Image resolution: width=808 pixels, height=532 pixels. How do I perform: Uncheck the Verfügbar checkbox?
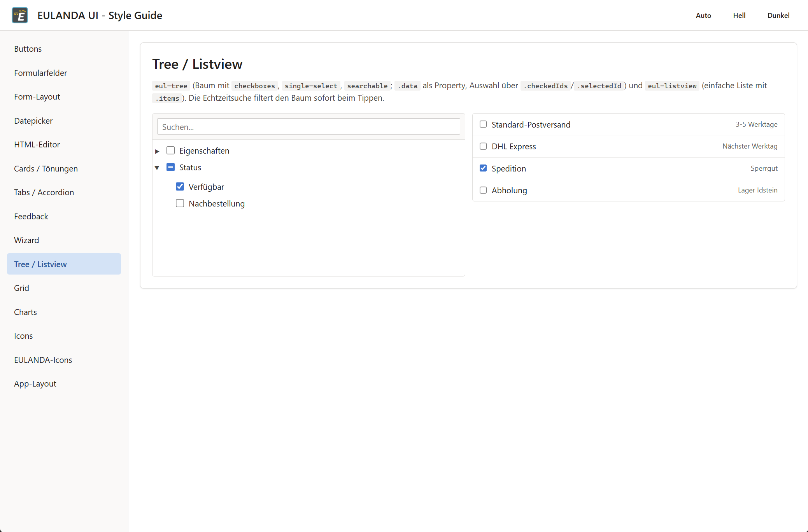180,187
